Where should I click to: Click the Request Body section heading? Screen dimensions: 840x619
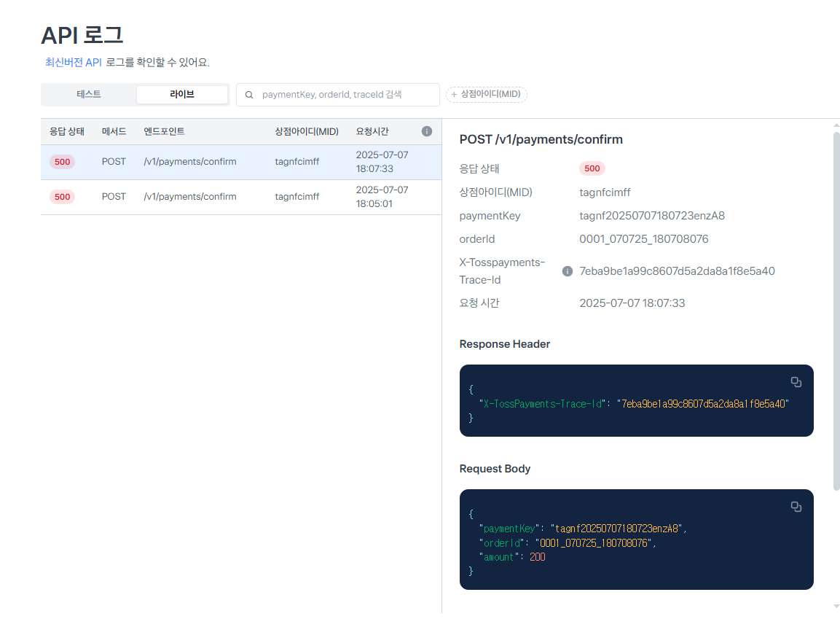[495, 469]
